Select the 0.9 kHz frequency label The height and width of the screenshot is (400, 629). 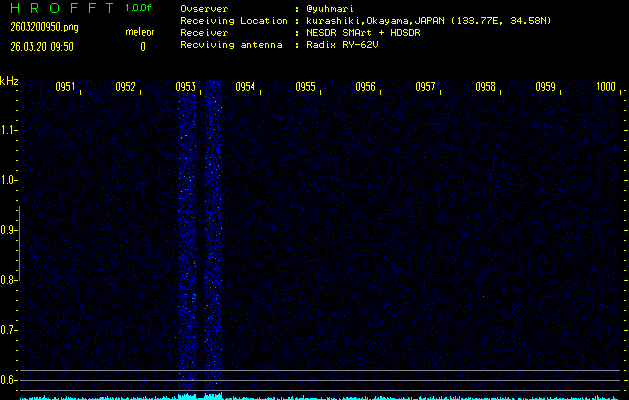(9, 230)
